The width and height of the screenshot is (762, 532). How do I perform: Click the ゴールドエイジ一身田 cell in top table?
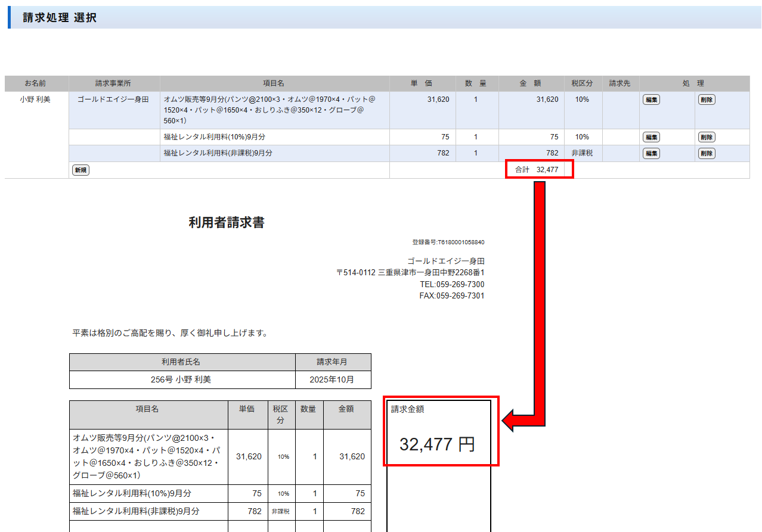point(113,100)
